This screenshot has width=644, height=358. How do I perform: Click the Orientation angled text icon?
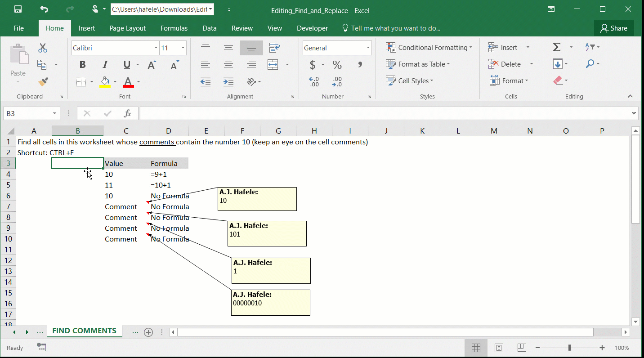coord(252,82)
